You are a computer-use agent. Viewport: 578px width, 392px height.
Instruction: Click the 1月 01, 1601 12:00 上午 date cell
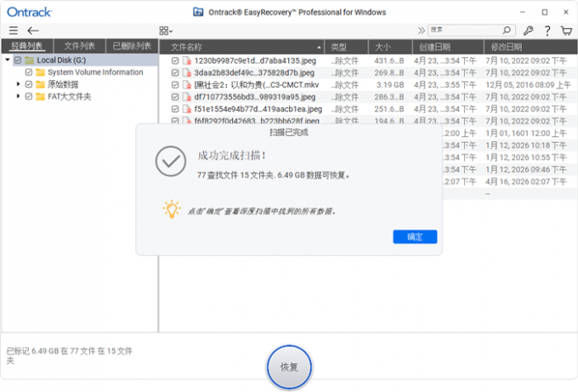[525, 134]
